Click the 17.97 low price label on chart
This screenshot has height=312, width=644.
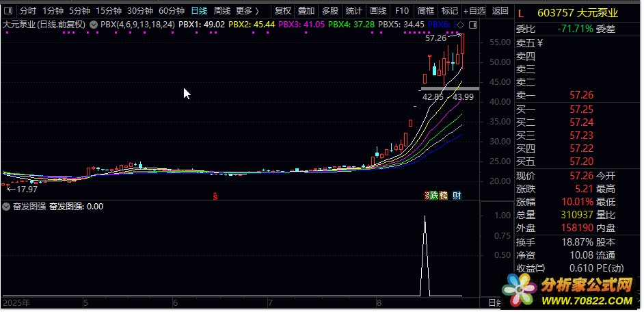(27, 189)
